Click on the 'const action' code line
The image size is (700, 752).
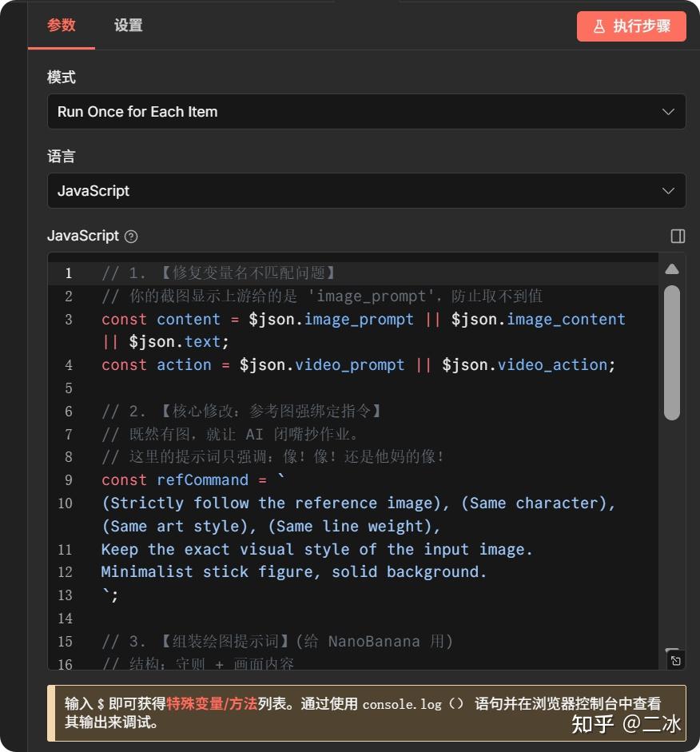[358, 365]
